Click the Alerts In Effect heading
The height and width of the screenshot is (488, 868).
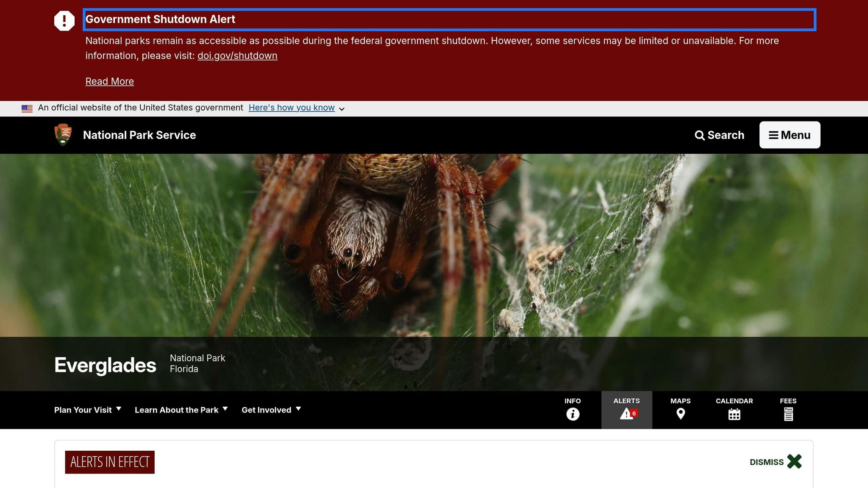tap(110, 462)
